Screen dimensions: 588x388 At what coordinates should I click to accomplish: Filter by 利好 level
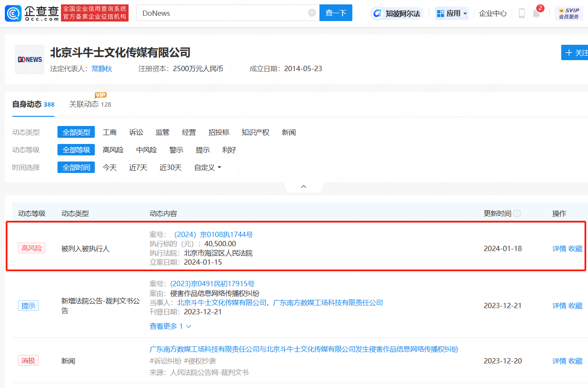click(x=229, y=150)
